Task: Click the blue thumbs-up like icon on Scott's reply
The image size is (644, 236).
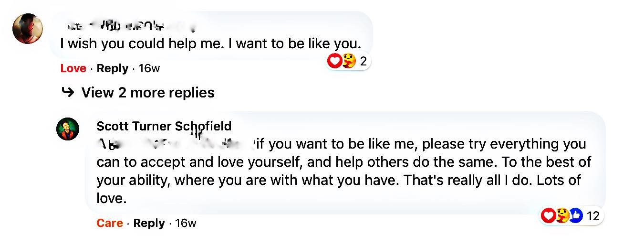Action: pyautogui.click(x=576, y=216)
